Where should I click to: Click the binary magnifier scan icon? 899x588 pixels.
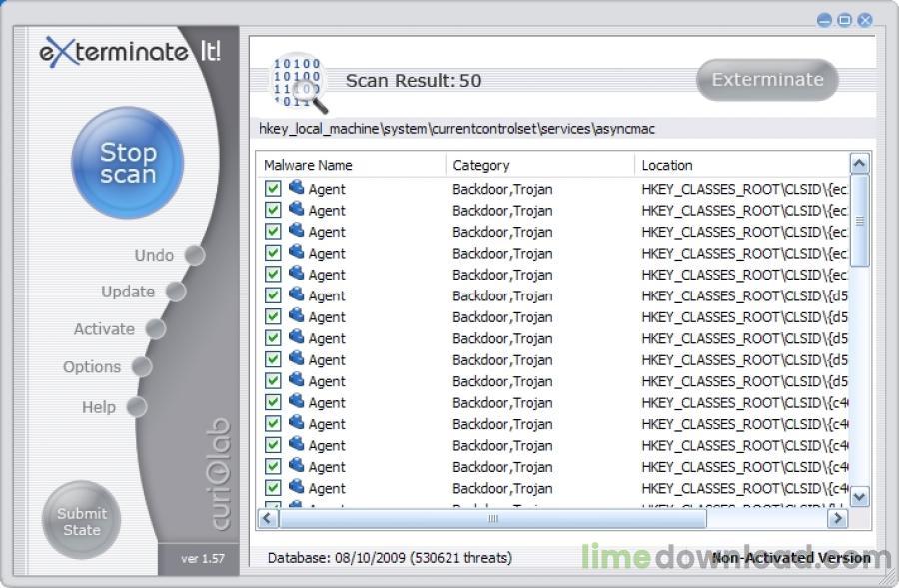click(x=298, y=83)
